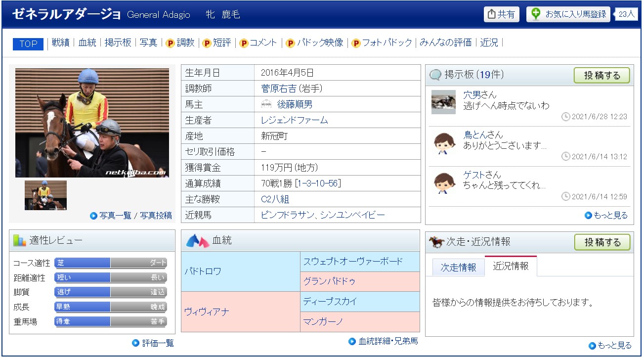
Task: Click the コース適性 turf-dirt rating bar
Action: [111, 263]
